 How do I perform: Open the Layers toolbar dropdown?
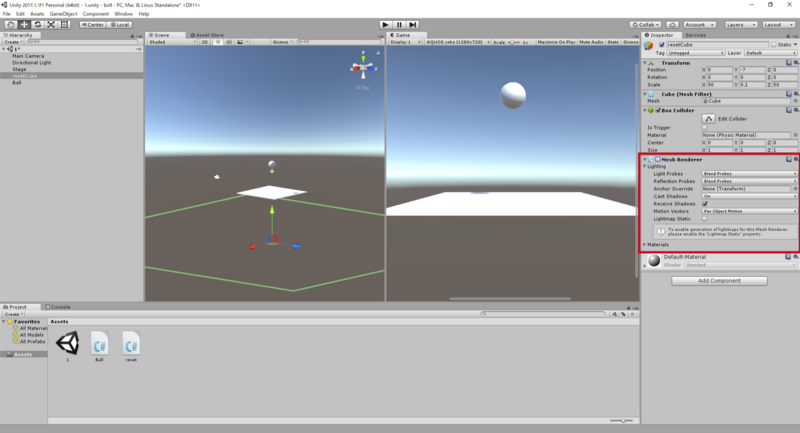click(x=740, y=24)
